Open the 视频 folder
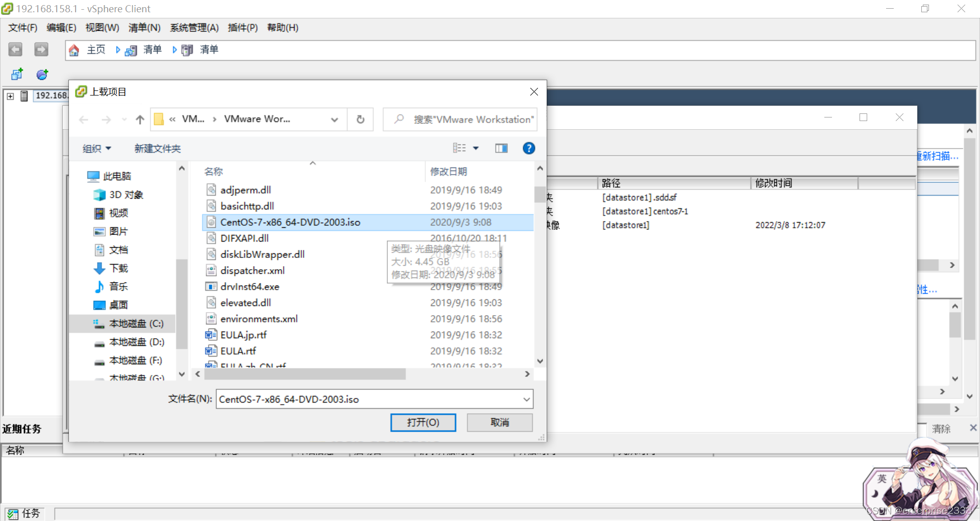This screenshot has width=980, height=521. tap(111, 213)
